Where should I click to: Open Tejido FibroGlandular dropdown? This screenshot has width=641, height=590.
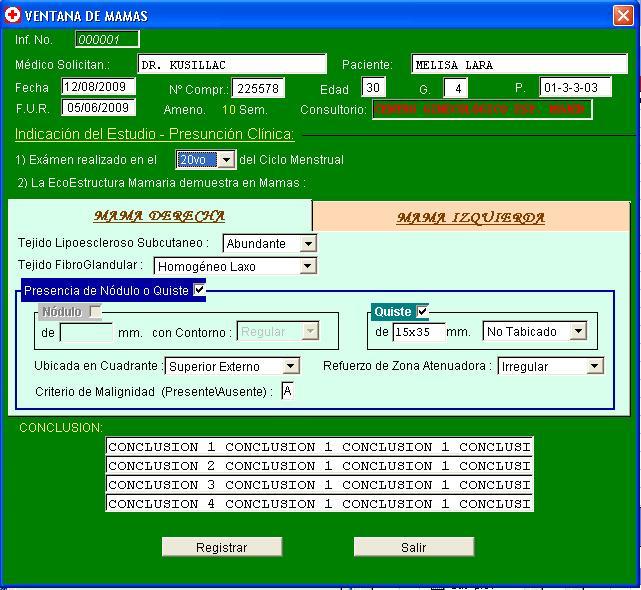tap(308, 267)
